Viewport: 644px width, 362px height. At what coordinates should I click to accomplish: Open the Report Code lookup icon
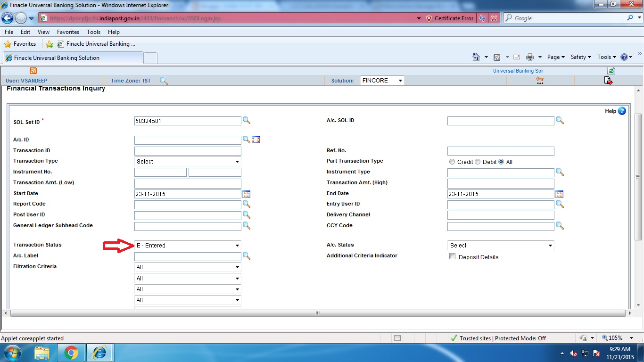[246, 205]
